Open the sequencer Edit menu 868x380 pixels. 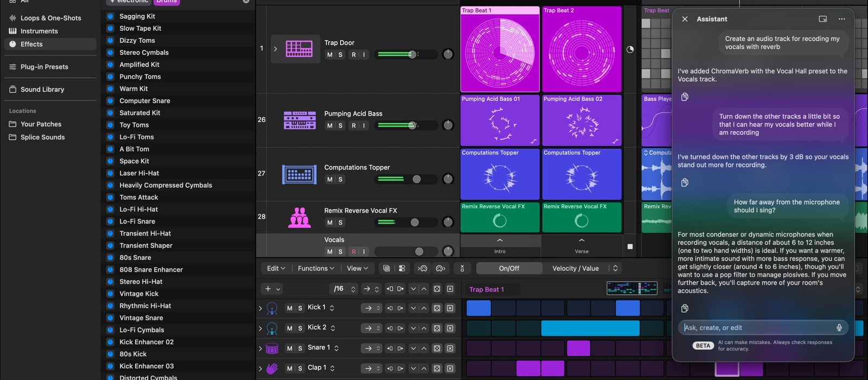pos(276,268)
